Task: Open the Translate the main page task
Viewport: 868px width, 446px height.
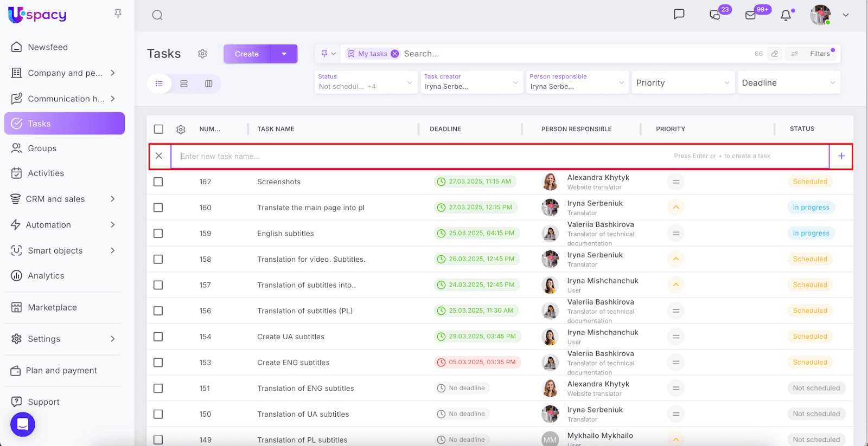Action: pos(311,208)
